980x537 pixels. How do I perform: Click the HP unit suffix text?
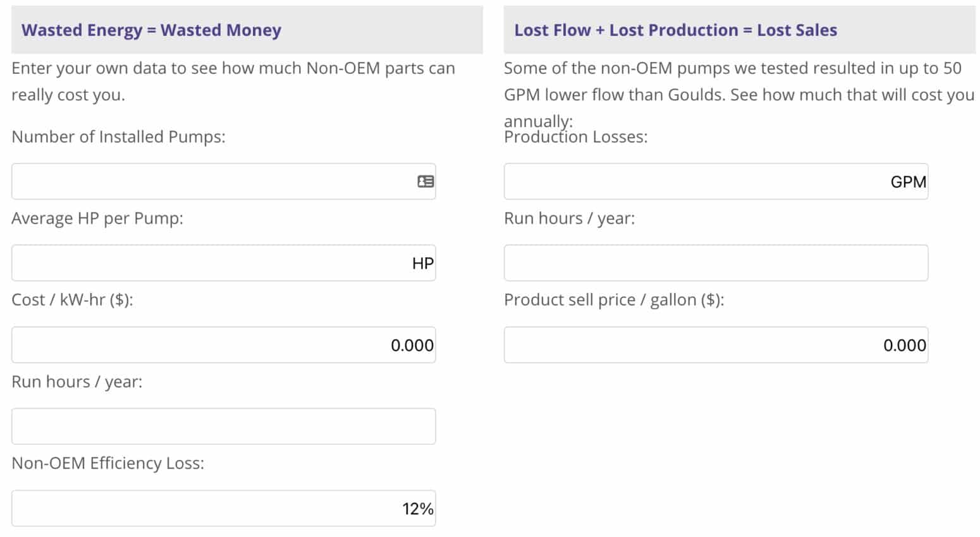[x=422, y=263]
